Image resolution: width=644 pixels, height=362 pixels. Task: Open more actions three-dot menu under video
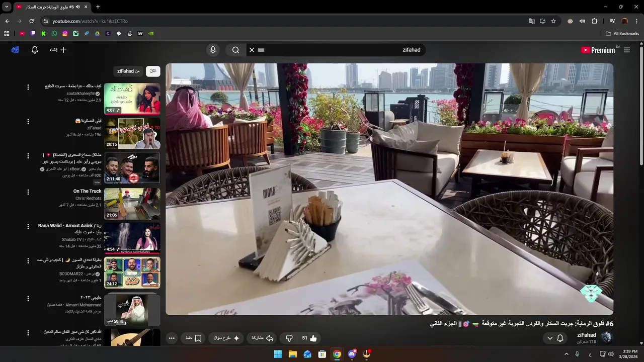point(172,338)
